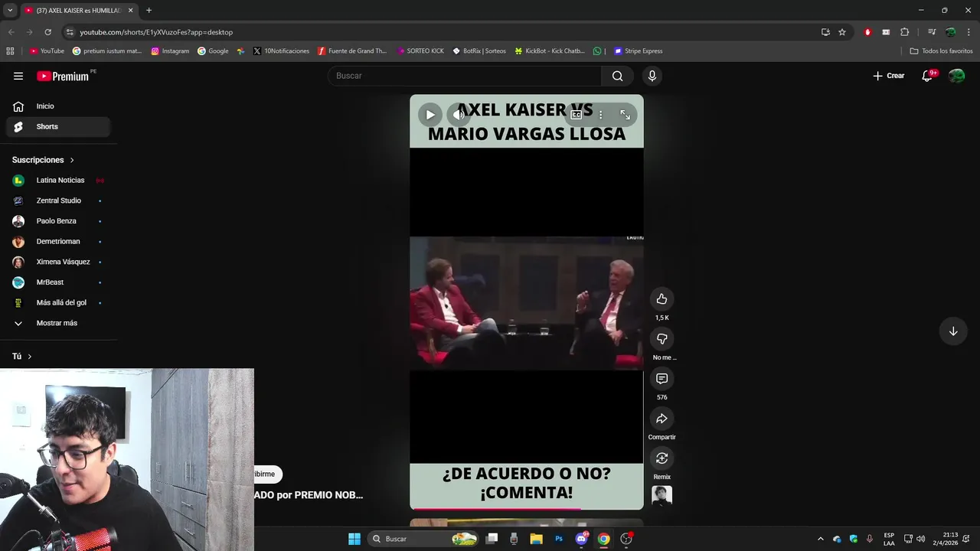Image resolution: width=980 pixels, height=551 pixels.
Task: Share this Short
Action: 661,419
